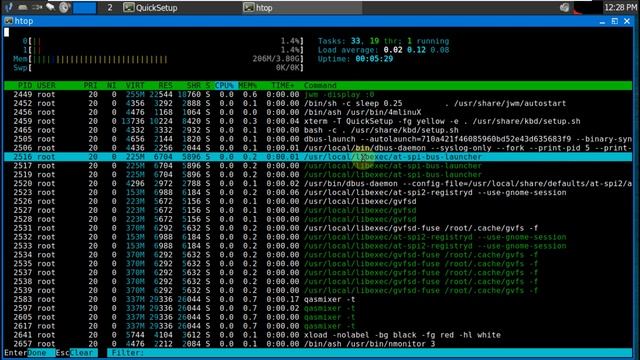Sort by the VIRT column header

click(x=135, y=85)
